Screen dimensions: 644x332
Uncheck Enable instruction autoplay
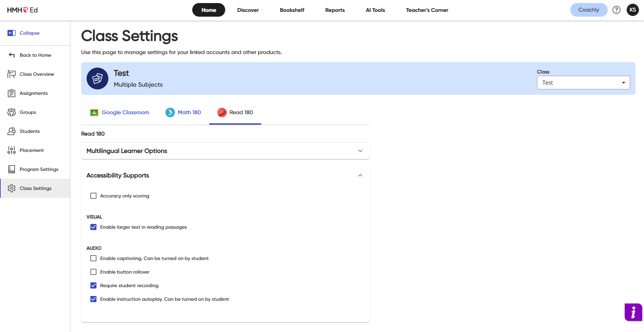tap(93, 299)
